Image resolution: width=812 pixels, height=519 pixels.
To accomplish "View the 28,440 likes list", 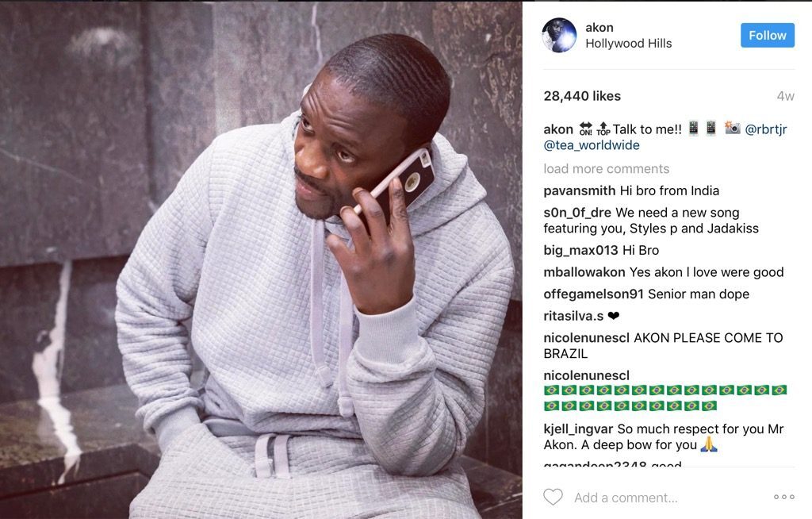I will tap(582, 96).
